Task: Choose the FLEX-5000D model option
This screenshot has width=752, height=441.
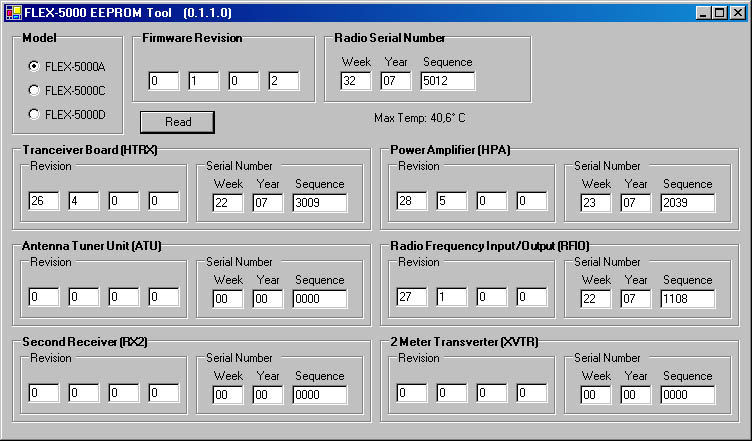Action: (67, 115)
